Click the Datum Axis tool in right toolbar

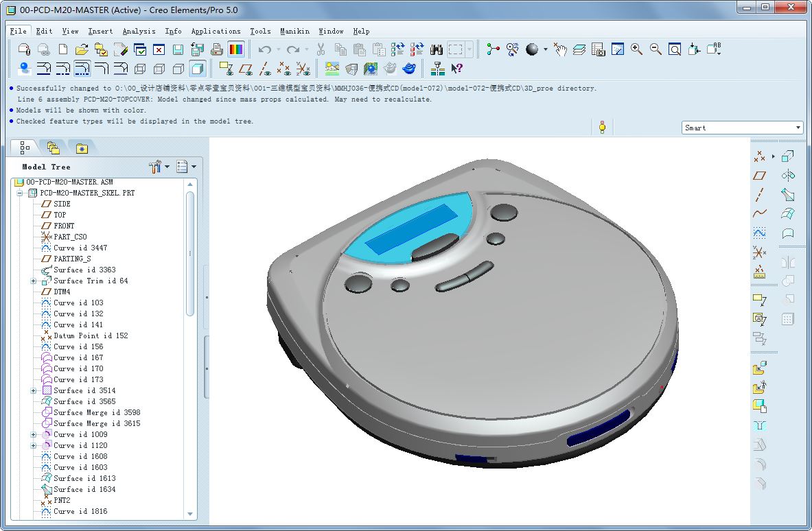[759, 195]
